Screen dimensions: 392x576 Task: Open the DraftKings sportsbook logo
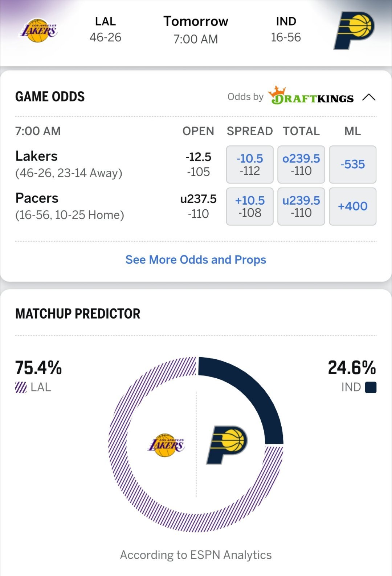tap(311, 96)
